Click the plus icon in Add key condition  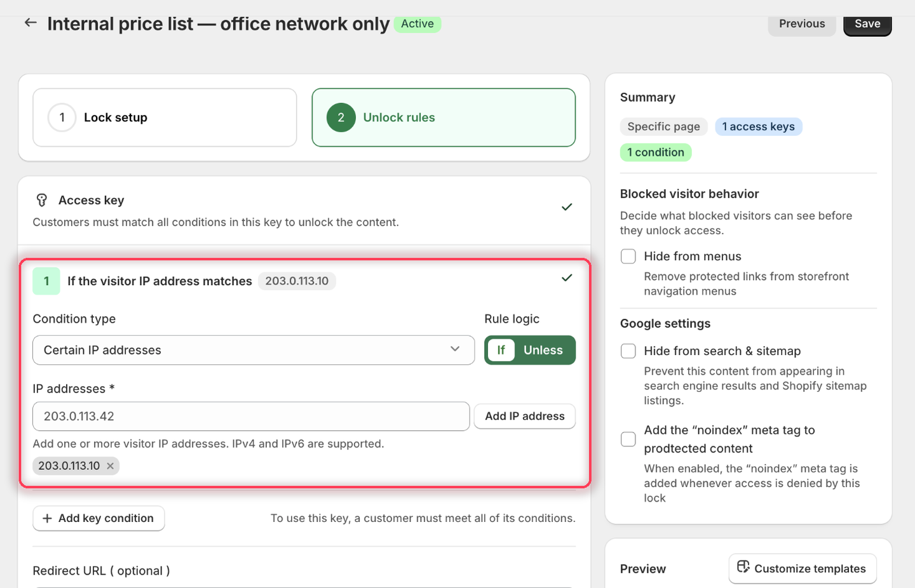(47, 518)
